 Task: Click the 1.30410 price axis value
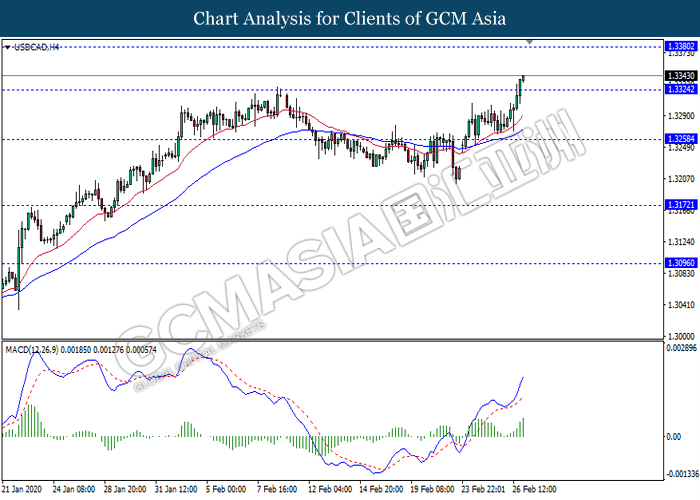click(681, 305)
